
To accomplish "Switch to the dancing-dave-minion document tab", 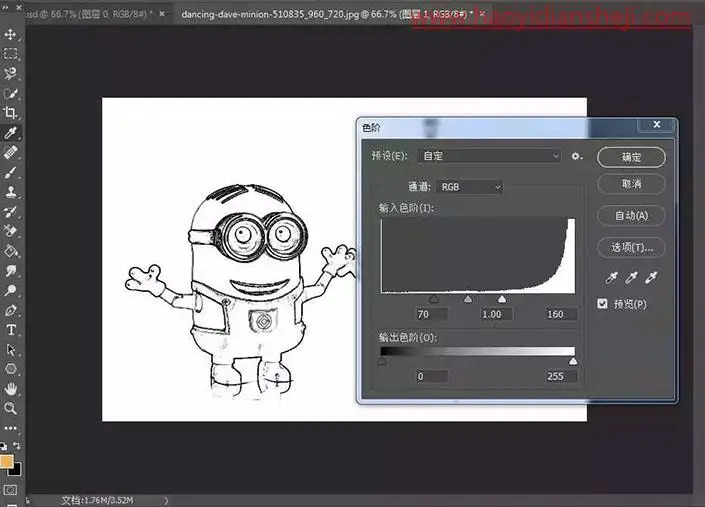I will [x=325, y=14].
